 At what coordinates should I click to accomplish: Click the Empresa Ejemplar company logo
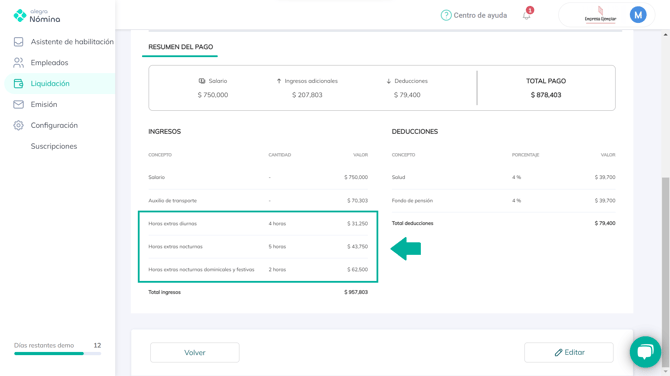click(600, 15)
